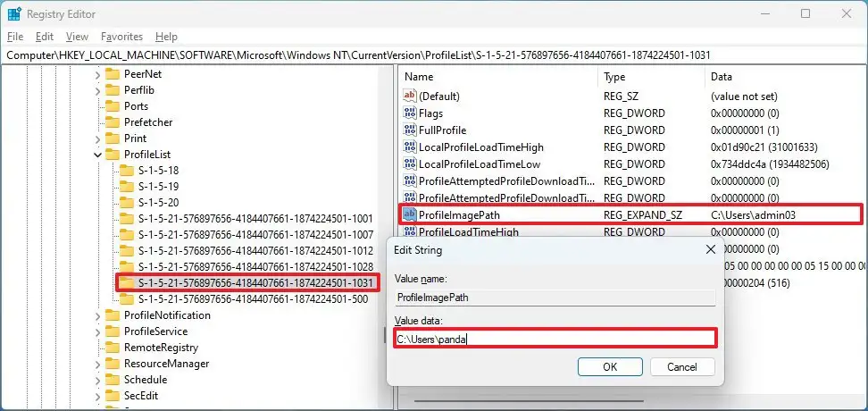Select the key ending in -500
The height and width of the screenshot is (411, 868).
tap(253, 299)
